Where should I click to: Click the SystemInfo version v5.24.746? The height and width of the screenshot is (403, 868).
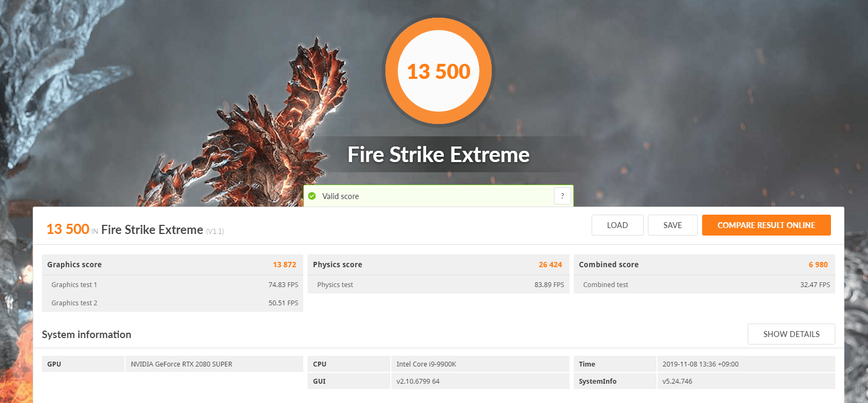click(677, 382)
